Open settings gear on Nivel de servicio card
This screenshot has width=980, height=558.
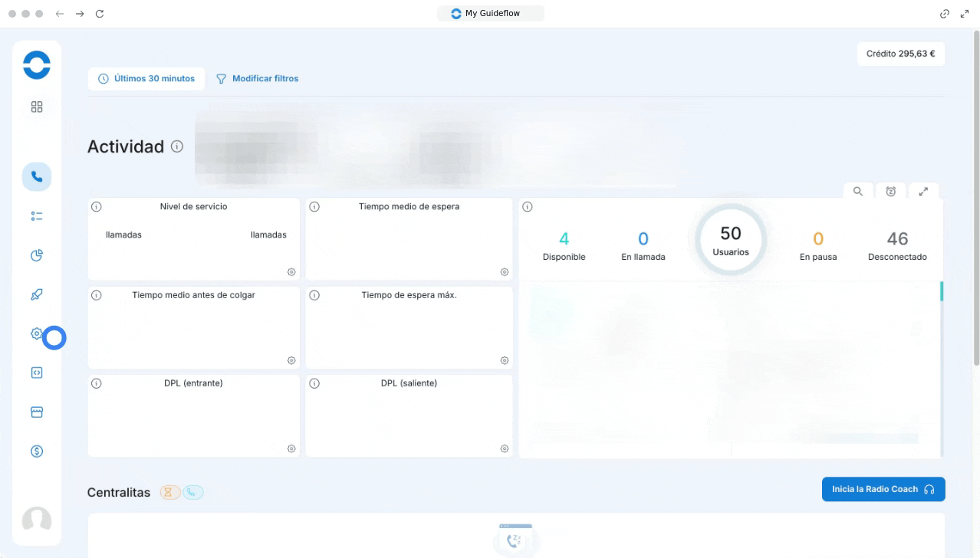click(x=291, y=272)
